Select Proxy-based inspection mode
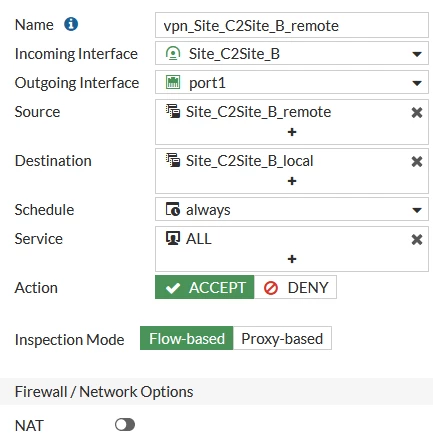This screenshot has width=433, height=439. pos(282,338)
